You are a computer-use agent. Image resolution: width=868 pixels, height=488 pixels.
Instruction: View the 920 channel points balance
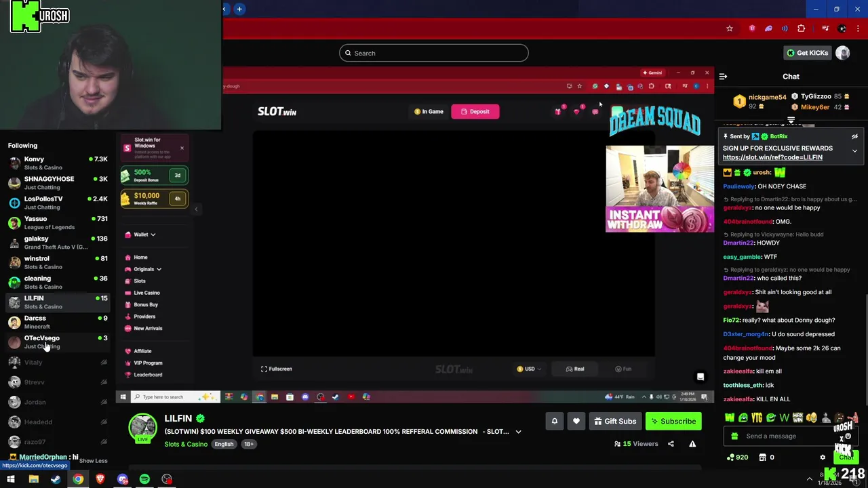737,457
